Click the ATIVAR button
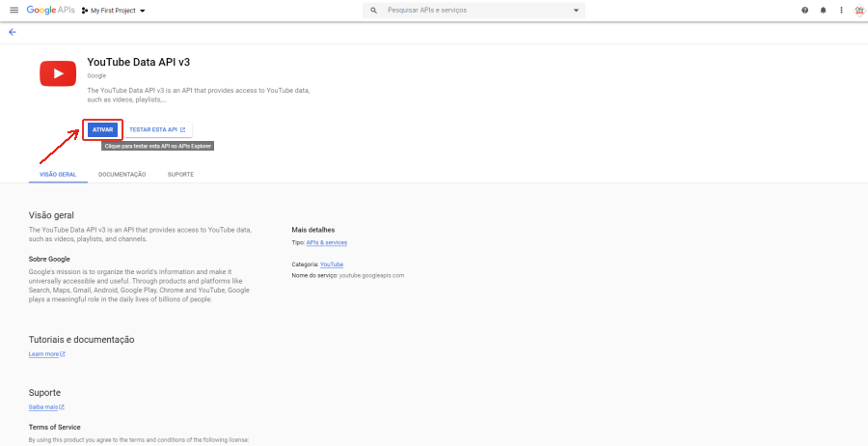 pos(102,130)
